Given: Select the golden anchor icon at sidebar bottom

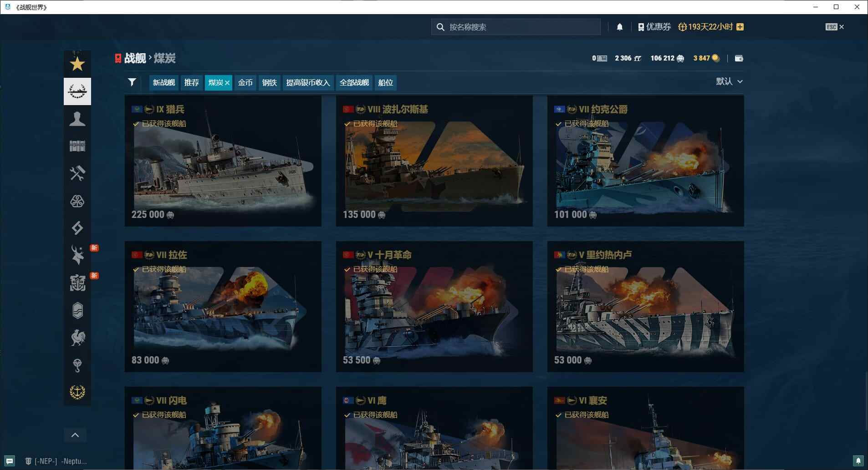Looking at the screenshot, I should [x=77, y=391].
